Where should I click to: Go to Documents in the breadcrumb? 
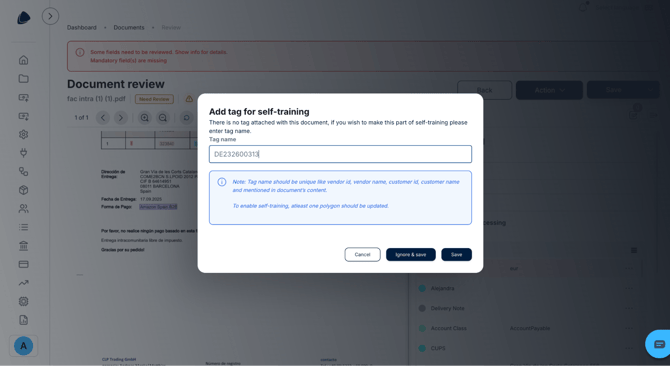pos(129,27)
